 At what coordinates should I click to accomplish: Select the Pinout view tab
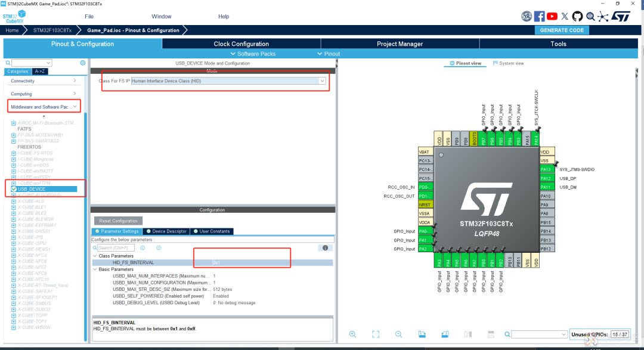click(x=465, y=63)
